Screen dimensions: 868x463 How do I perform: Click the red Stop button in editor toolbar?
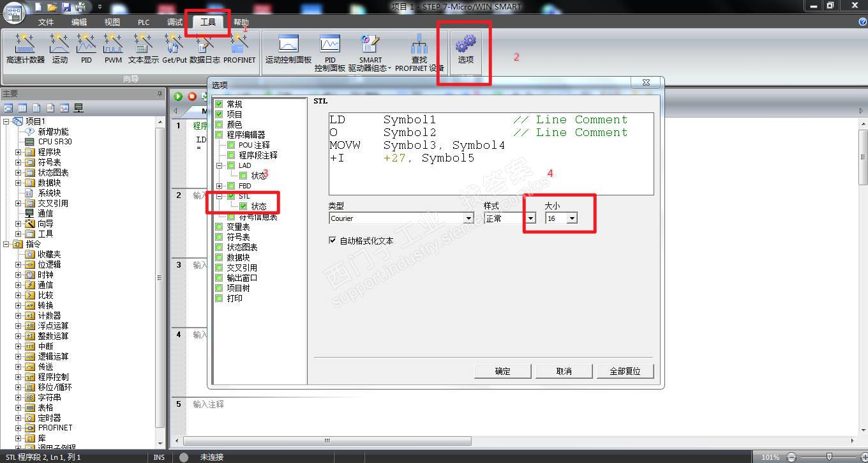point(192,96)
